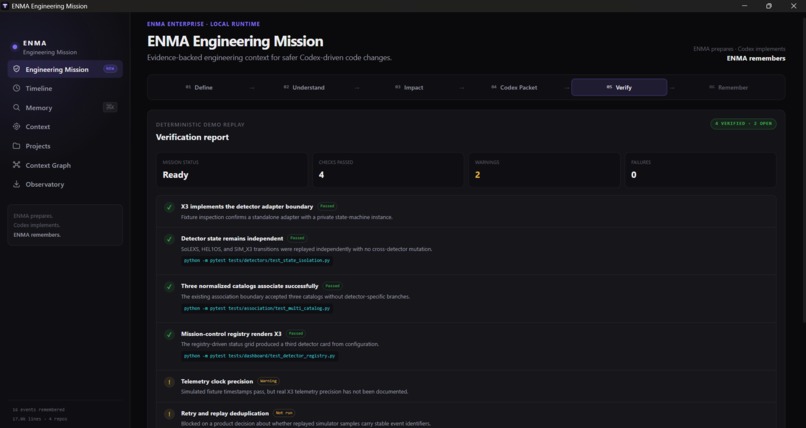
Task: Click the app icon in the title bar
Action: (x=5, y=6)
